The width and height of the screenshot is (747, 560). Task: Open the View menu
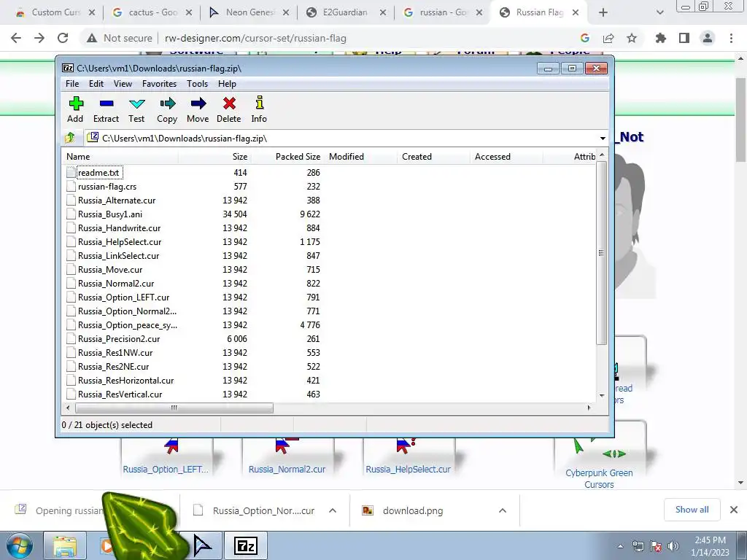[123, 84]
